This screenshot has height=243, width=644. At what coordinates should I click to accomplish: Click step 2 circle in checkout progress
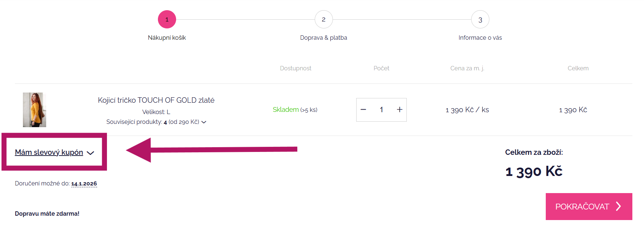[323, 19]
